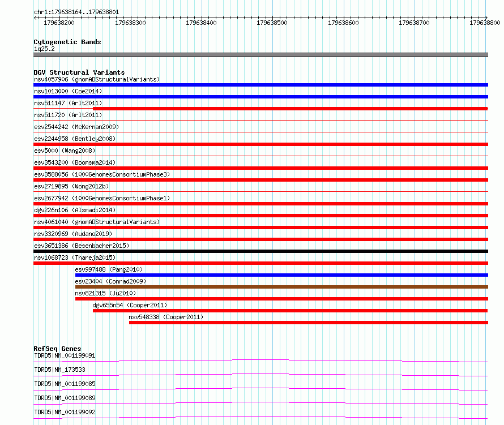Open variant esv2244958 (Bentley2008) label
Image resolution: width=504 pixels, height=425 pixels.
75,139
